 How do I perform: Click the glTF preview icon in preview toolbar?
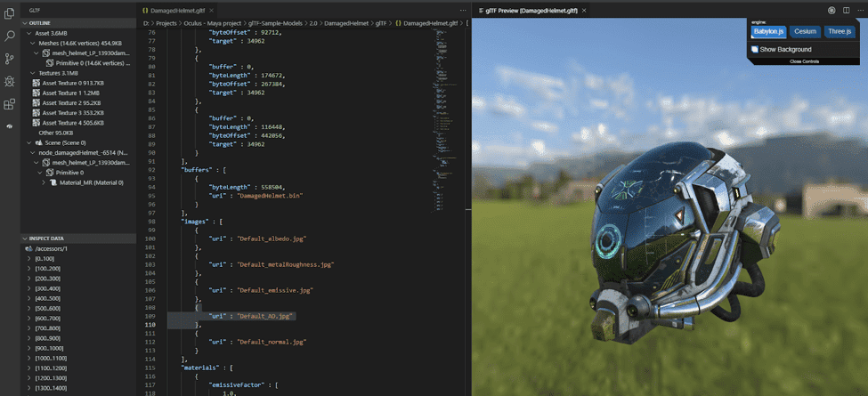831,10
